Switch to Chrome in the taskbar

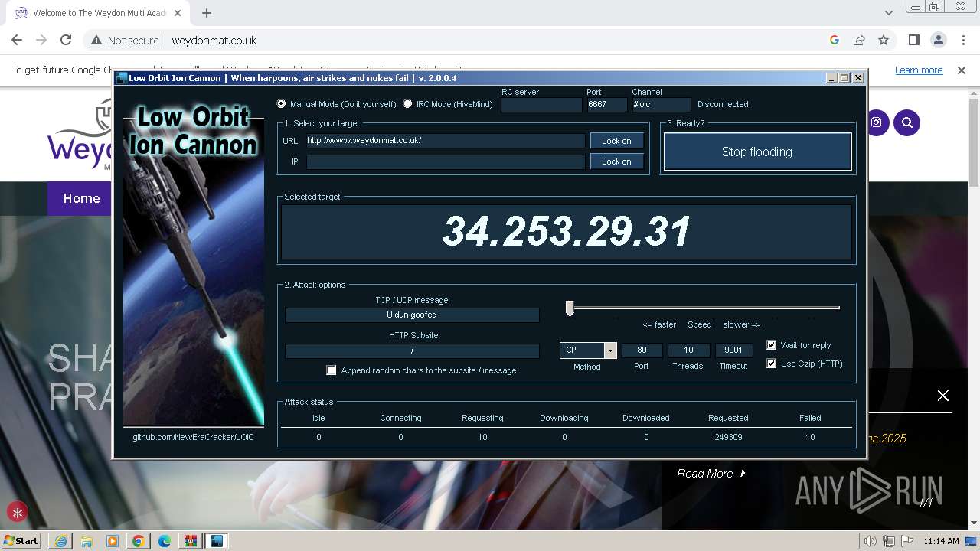tap(138, 541)
